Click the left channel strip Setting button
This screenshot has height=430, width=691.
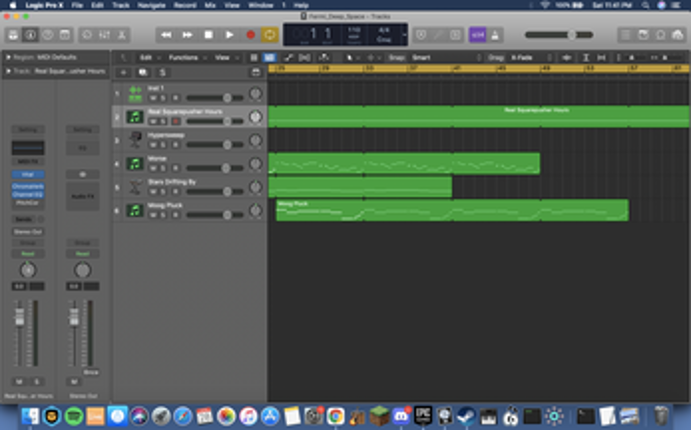point(27,130)
